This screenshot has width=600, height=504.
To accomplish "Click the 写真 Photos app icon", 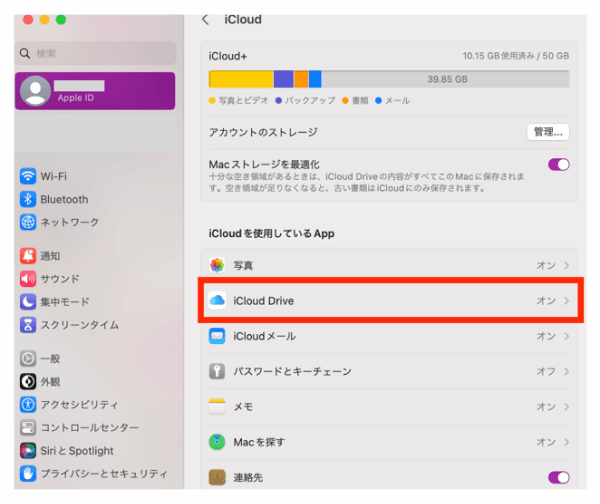I will 217,265.
